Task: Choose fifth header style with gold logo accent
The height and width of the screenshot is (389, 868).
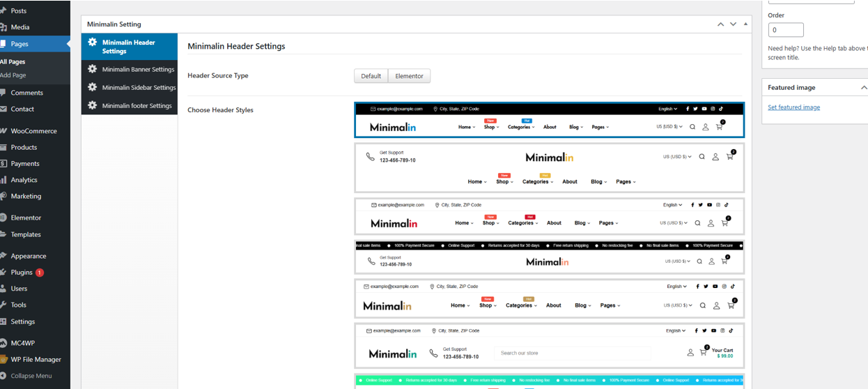Action: 549,298
